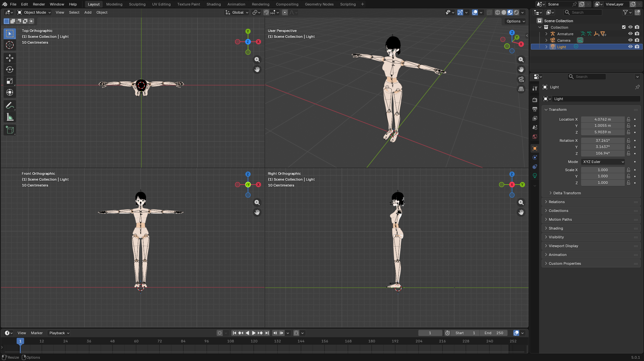Screen dimensions: 644x361
Task: Uncheck the Collection exclude checkbox
Action: (624, 27)
